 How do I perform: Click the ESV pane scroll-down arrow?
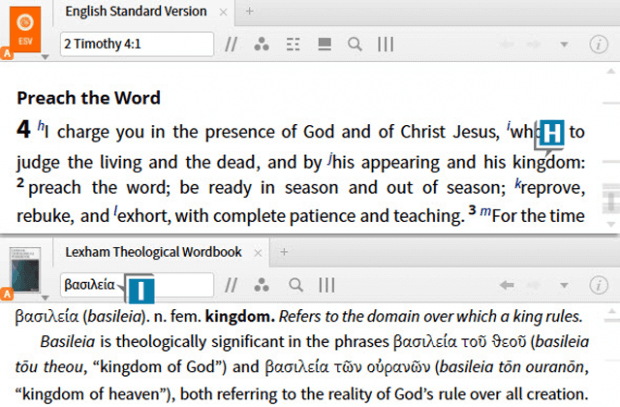(611, 224)
